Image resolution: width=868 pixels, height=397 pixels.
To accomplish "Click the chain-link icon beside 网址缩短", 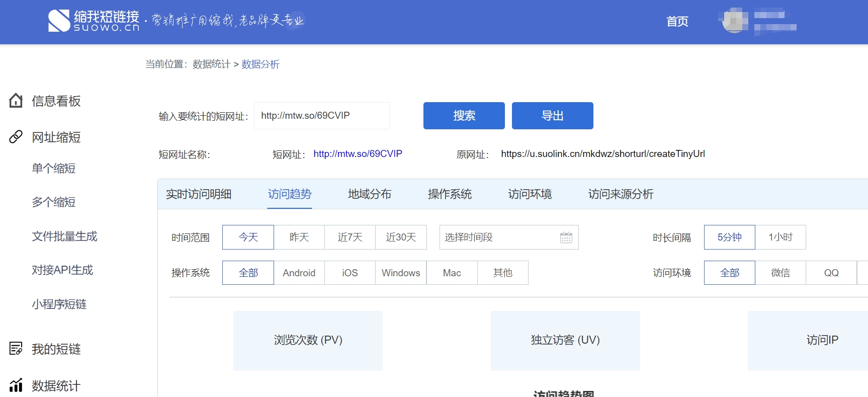I will click(16, 137).
